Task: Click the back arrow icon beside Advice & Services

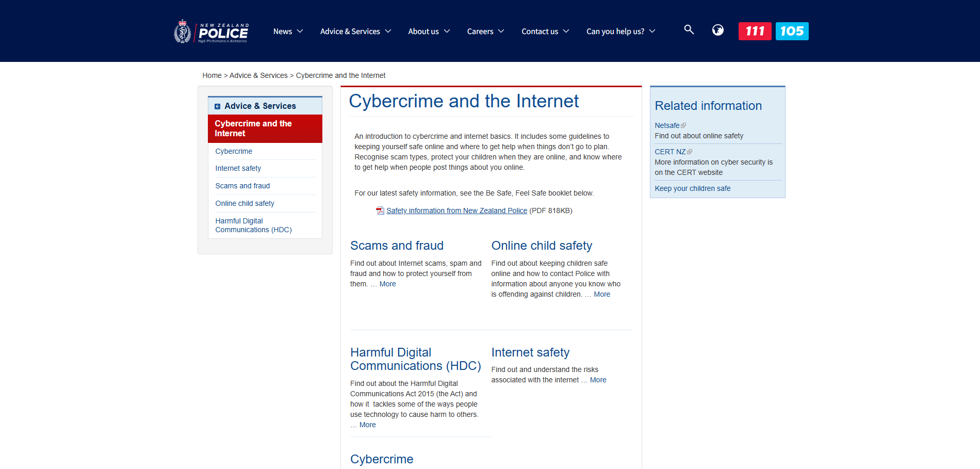Action: click(x=218, y=106)
